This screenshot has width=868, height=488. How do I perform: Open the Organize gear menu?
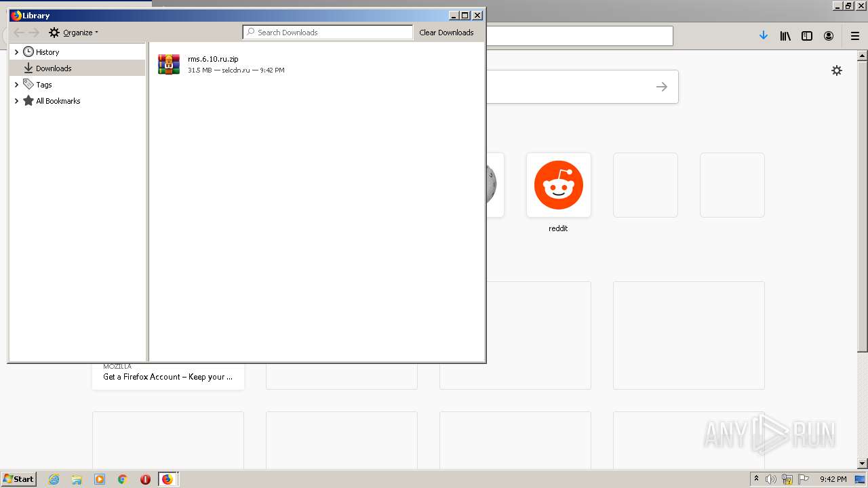coord(73,33)
